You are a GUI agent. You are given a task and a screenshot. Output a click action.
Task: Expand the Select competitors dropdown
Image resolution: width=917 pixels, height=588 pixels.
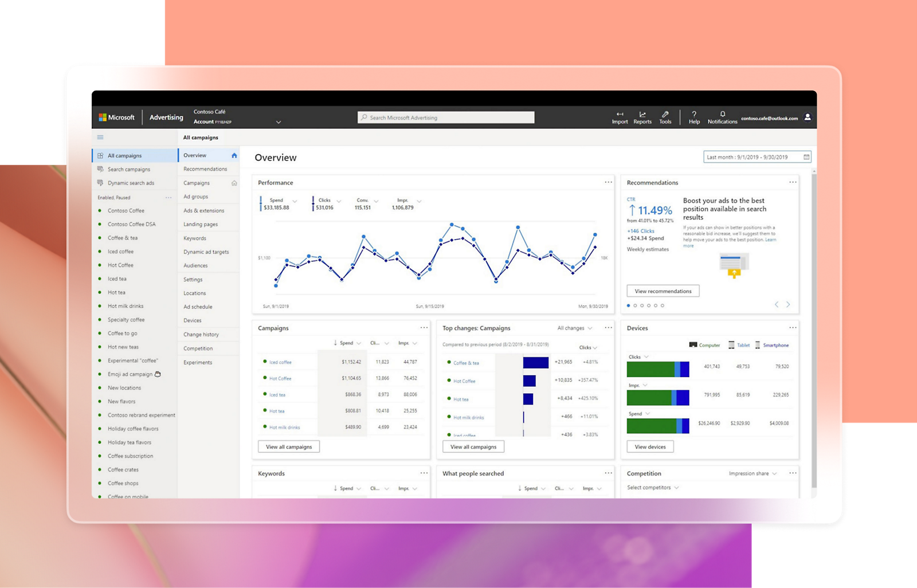[x=653, y=488]
